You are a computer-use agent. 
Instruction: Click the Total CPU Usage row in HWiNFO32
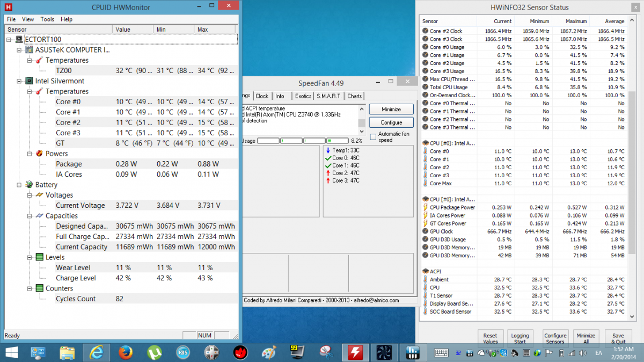[524, 87]
